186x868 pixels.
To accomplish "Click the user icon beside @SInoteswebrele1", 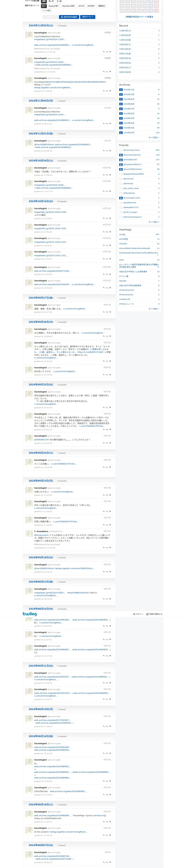I will [x=121, y=155].
